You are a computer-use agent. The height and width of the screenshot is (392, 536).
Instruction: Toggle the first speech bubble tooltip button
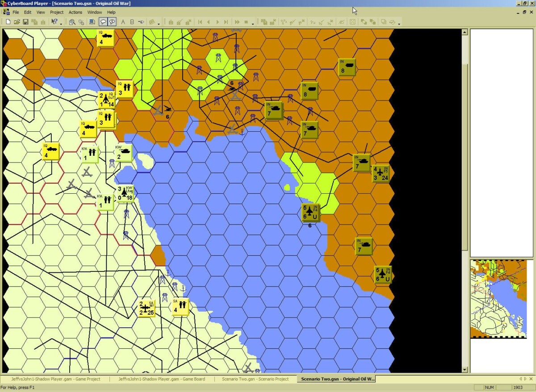tap(103, 22)
